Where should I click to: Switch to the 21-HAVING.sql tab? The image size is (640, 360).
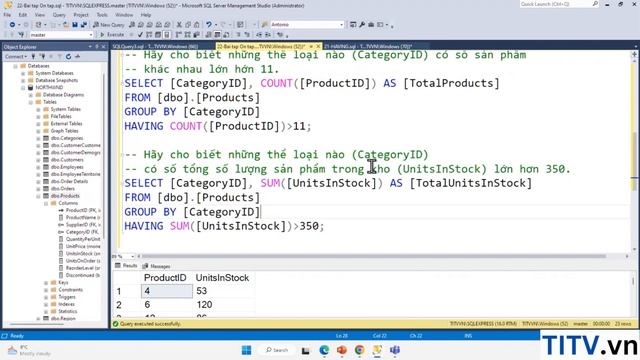tap(367, 46)
